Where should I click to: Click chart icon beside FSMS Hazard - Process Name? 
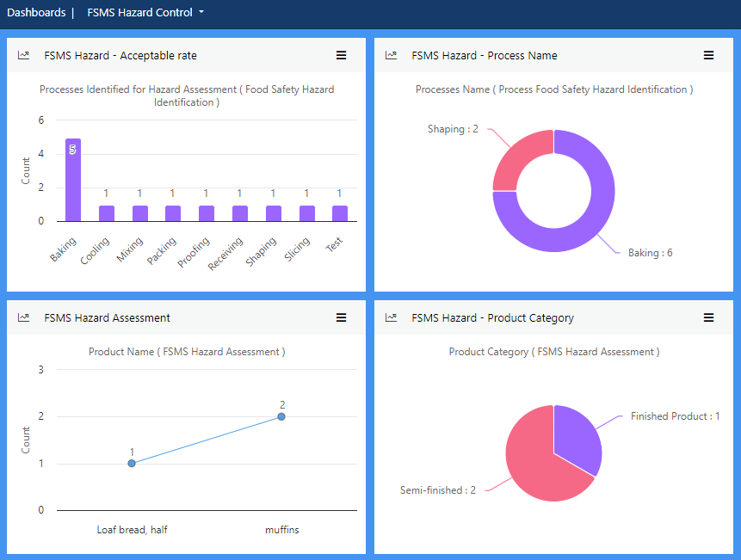pos(392,55)
